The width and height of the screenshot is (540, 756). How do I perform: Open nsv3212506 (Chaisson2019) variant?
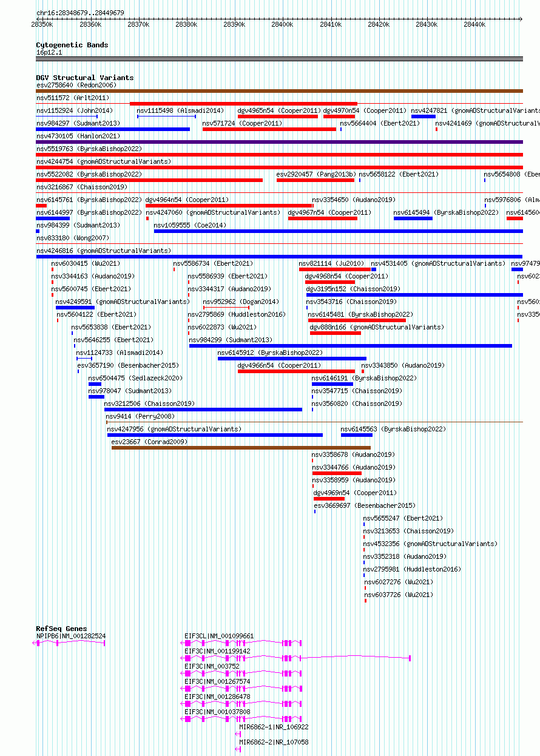tap(149, 403)
